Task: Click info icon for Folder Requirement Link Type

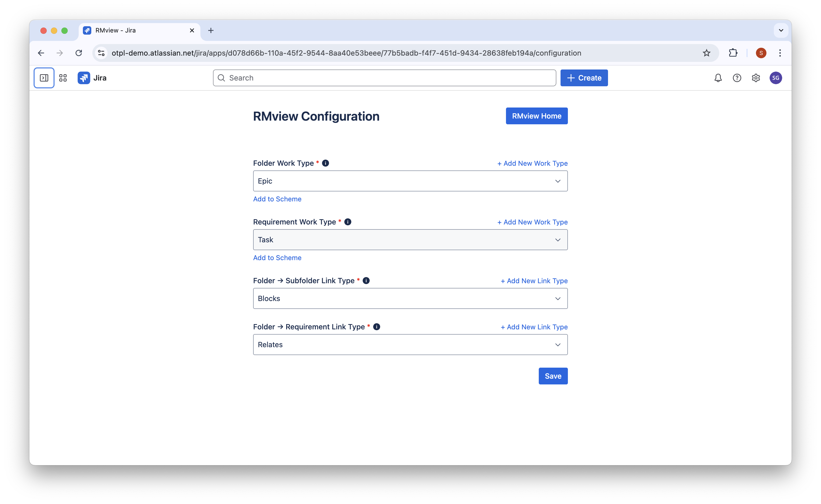Action: [x=377, y=327]
